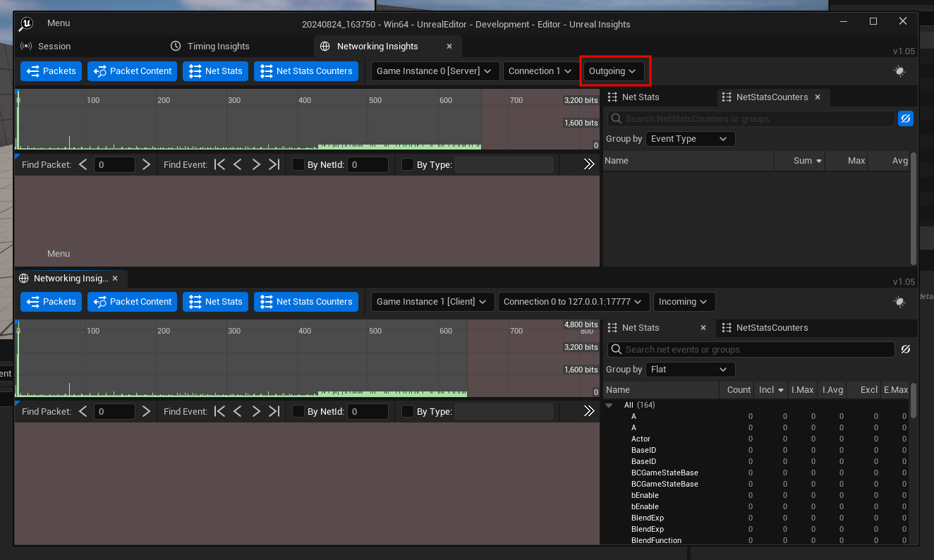Screen dimensions: 934x560
Task: Open the Connection 0 to 127.0.0.1:17777 dropdown
Action: click(574, 302)
